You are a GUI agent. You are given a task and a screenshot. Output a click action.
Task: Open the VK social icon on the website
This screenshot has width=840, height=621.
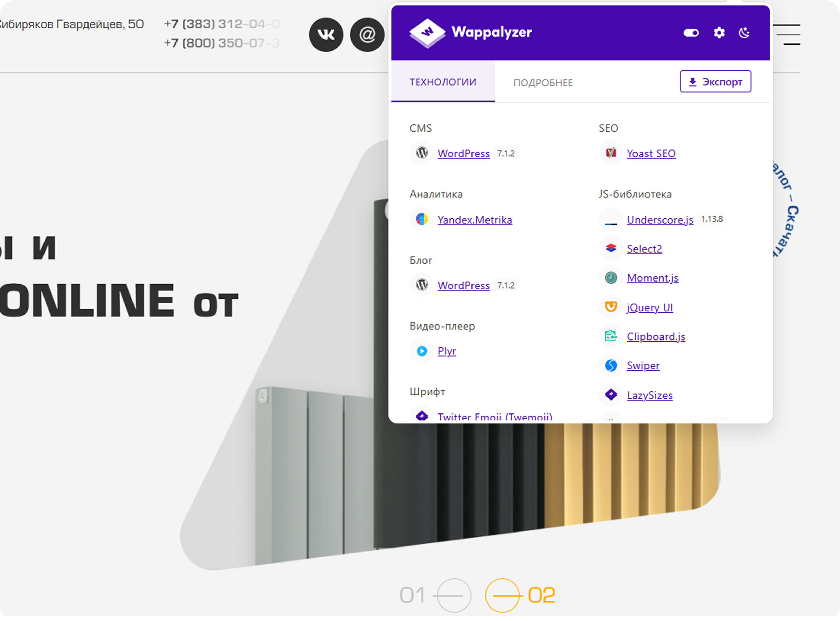(326, 35)
